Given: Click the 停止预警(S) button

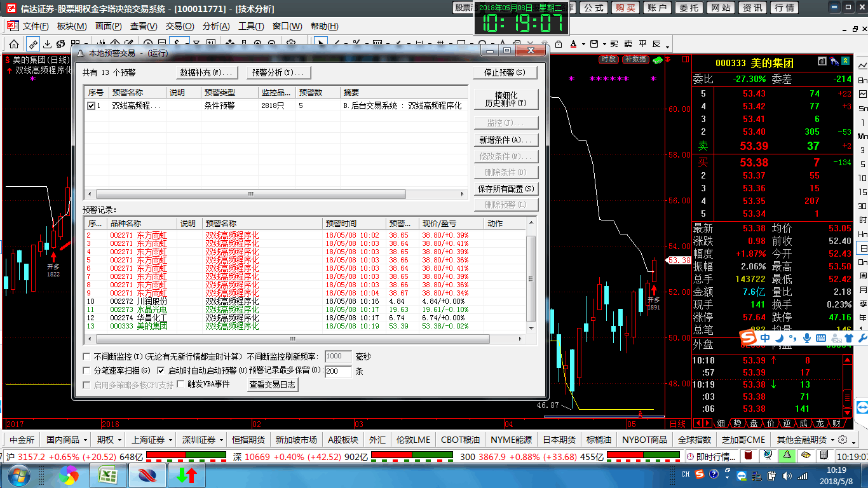Looking at the screenshot, I should 506,72.
